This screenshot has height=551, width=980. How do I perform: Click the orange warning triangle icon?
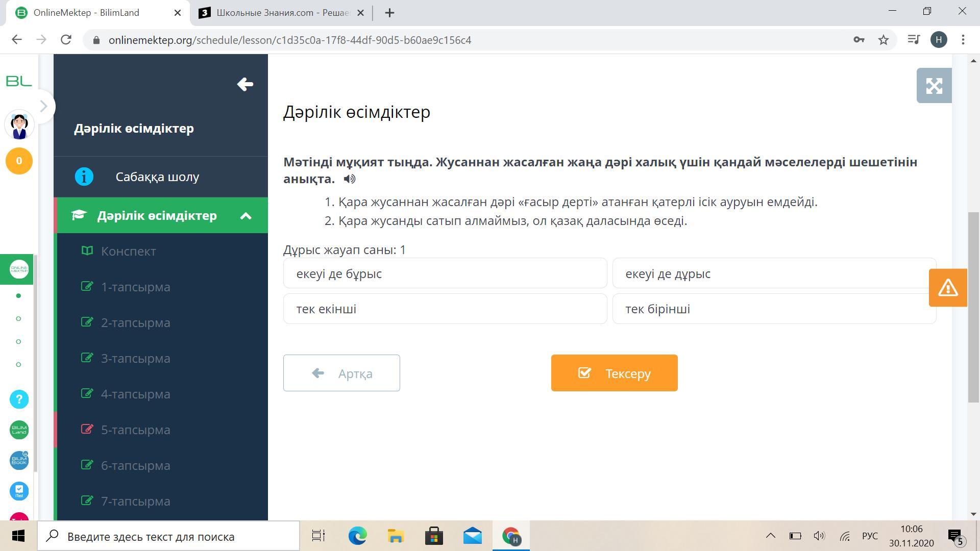tap(947, 288)
